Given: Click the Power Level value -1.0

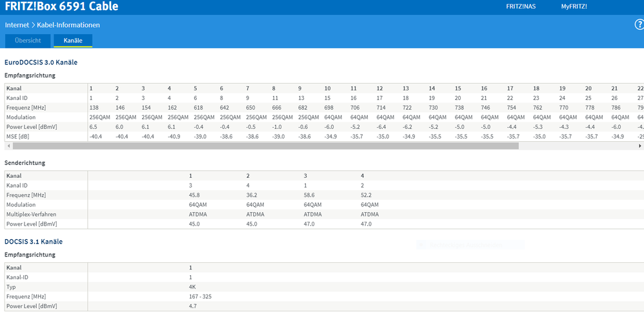Looking at the screenshot, I should [276, 127].
